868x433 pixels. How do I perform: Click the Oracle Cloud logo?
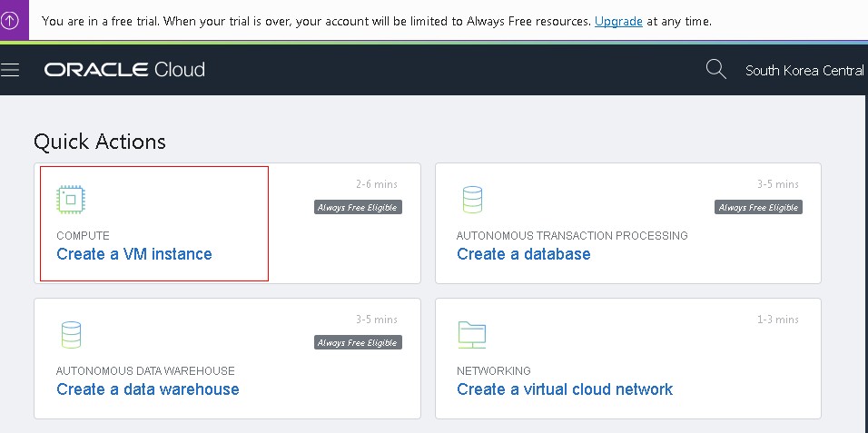coord(124,70)
